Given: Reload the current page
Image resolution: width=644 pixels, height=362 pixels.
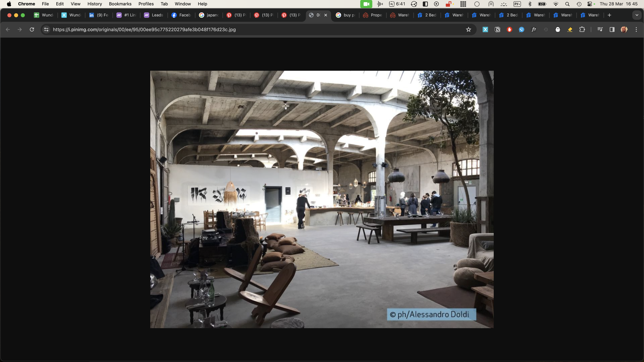Looking at the screenshot, I should (32, 29).
